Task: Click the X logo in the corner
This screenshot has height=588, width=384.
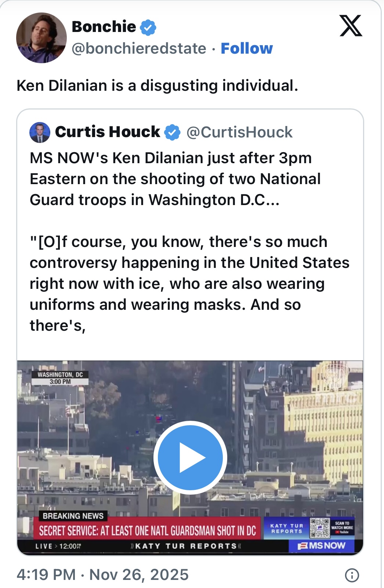Action: (x=351, y=26)
